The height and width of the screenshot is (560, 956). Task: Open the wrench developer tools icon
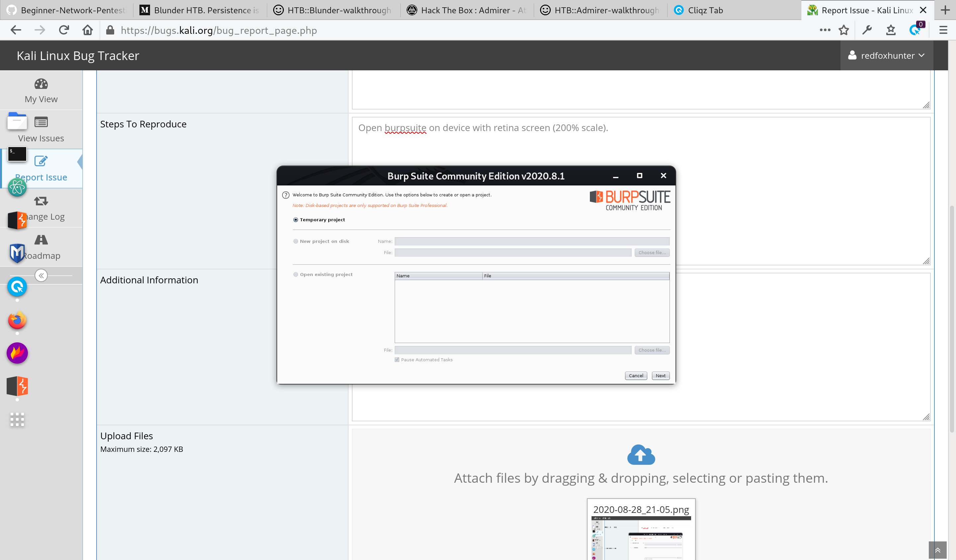tap(867, 30)
